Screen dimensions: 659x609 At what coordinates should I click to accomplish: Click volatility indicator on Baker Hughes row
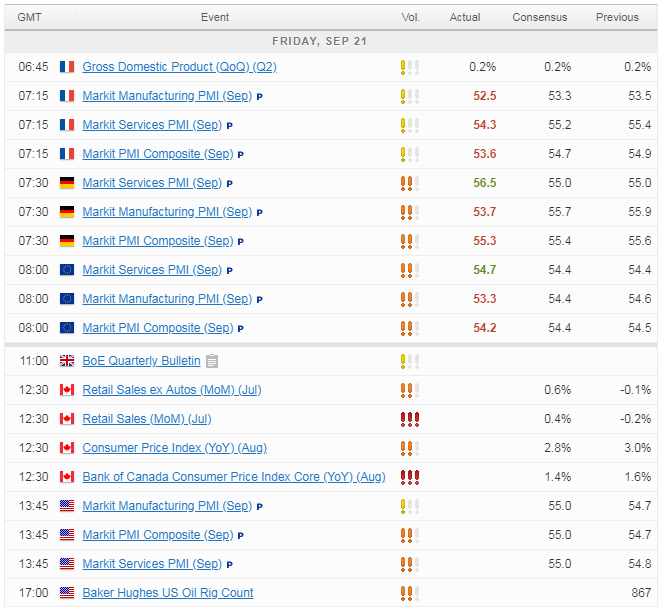click(x=410, y=593)
